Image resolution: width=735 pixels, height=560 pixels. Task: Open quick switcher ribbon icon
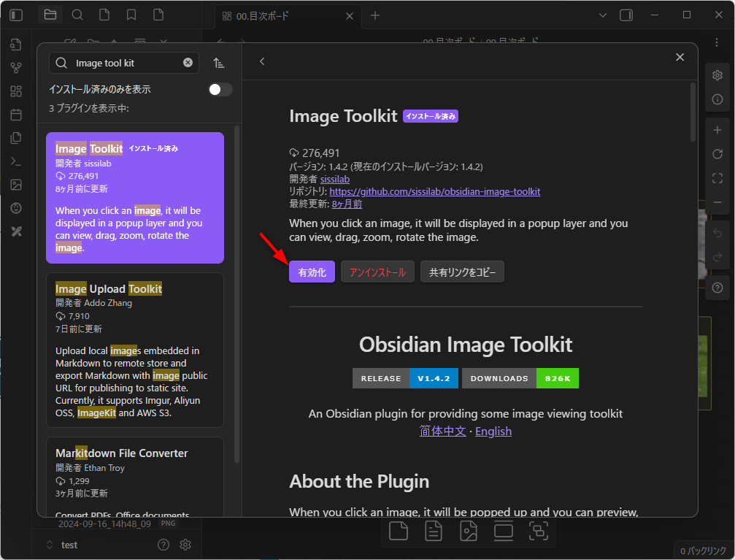(x=16, y=45)
